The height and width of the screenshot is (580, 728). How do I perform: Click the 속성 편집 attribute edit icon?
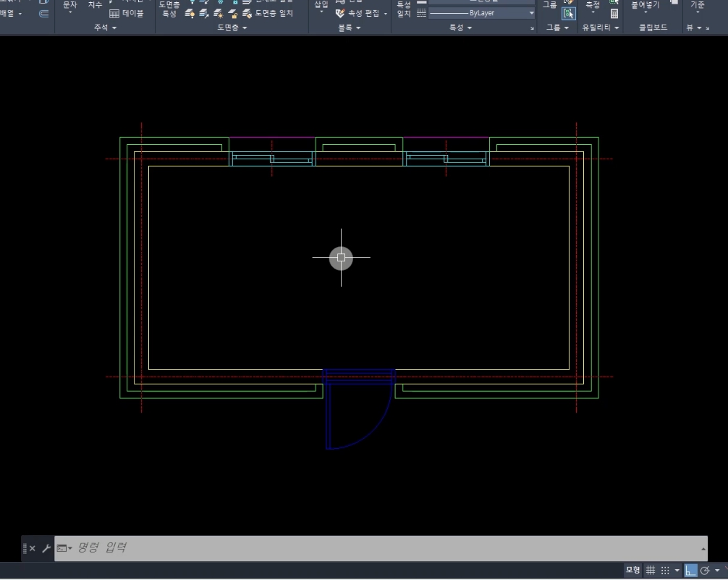(340, 14)
